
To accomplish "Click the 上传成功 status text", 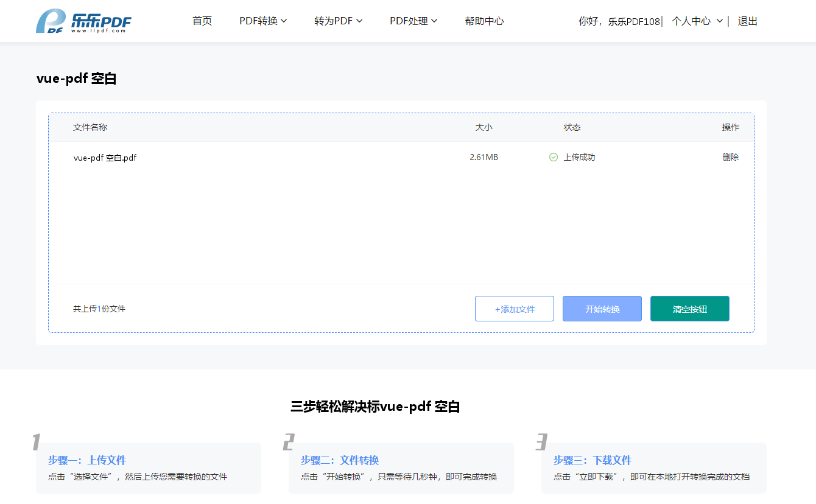I will tap(579, 157).
